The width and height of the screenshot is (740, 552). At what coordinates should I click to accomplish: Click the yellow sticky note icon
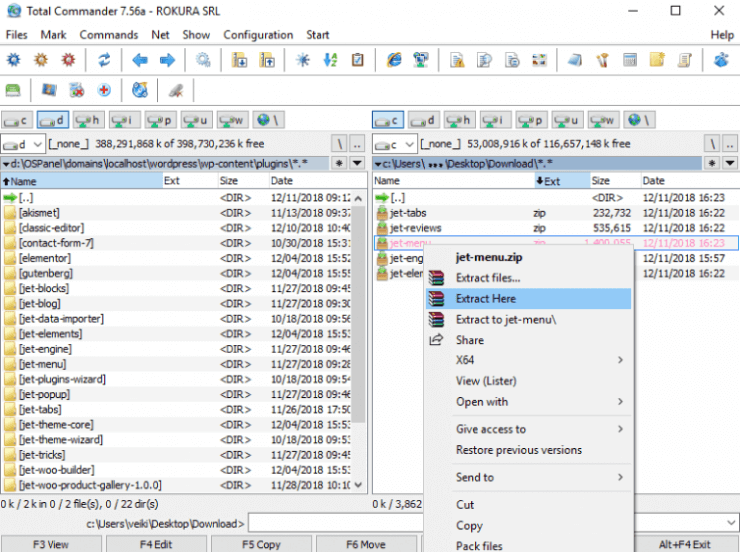[657, 60]
